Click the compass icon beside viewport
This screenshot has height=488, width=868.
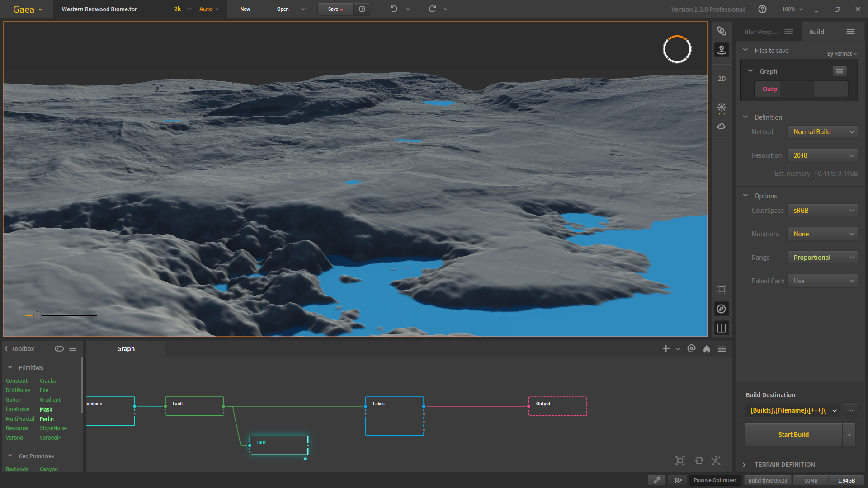pos(722,309)
